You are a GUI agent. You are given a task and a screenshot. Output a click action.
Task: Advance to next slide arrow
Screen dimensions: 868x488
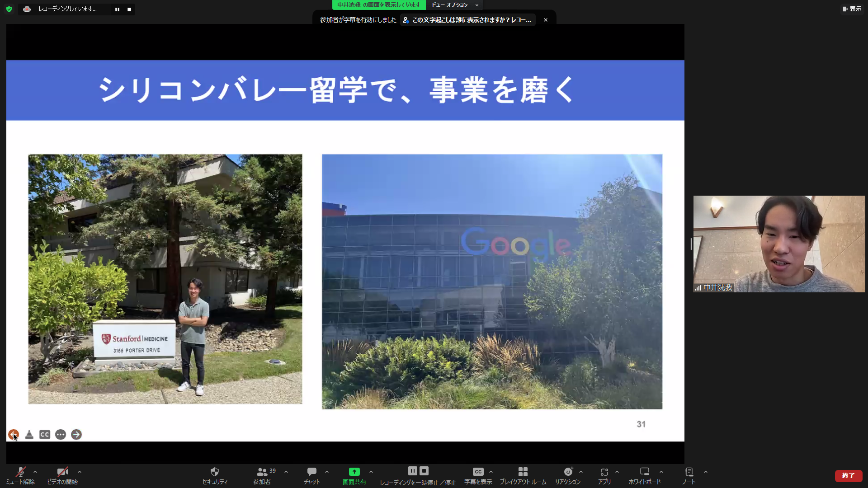point(76,434)
